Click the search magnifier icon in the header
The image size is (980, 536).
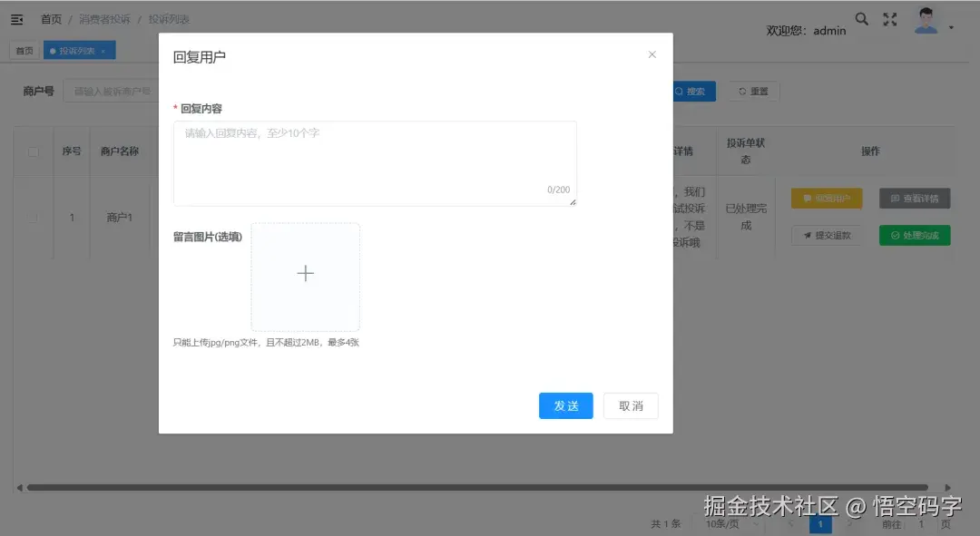[x=861, y=18]
